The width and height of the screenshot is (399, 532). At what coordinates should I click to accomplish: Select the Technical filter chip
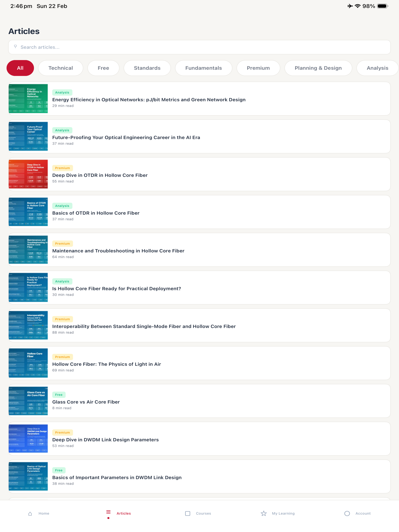[x=61, y=68]
